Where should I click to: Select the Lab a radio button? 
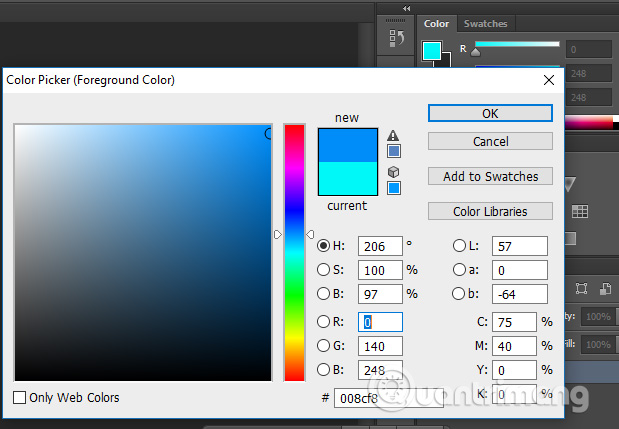tap(459, 270)
